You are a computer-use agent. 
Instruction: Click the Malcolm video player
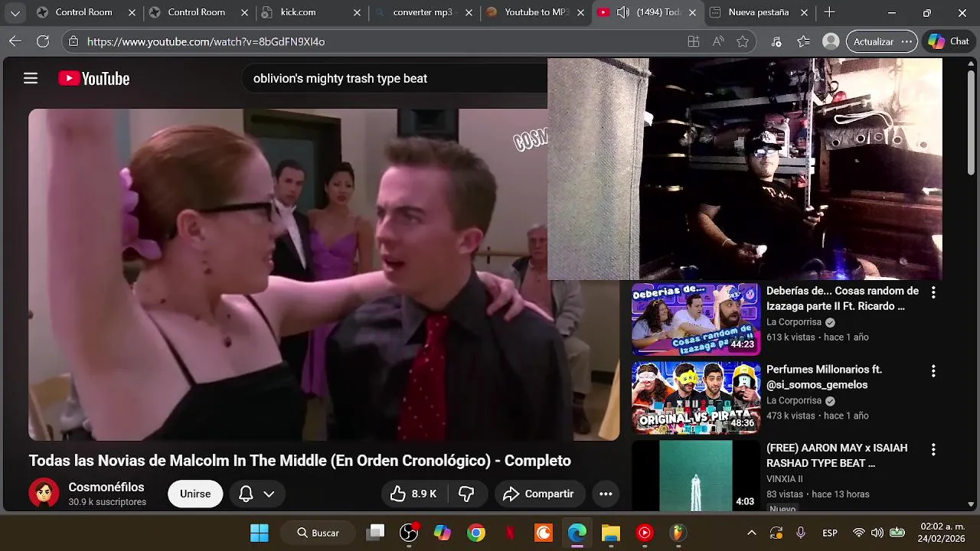[x=324, y=274]
